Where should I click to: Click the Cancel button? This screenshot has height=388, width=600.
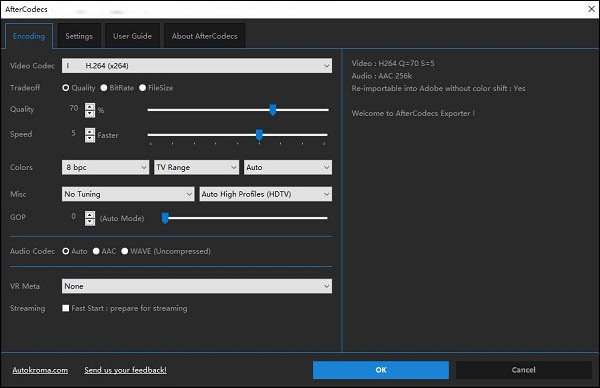523,370
